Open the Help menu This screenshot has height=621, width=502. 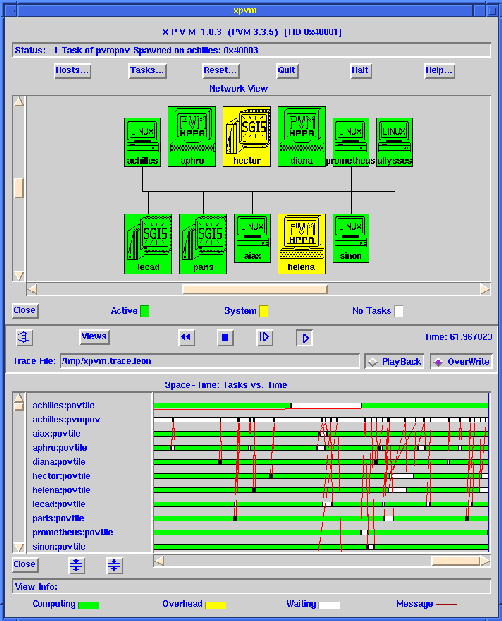point(439,70)
